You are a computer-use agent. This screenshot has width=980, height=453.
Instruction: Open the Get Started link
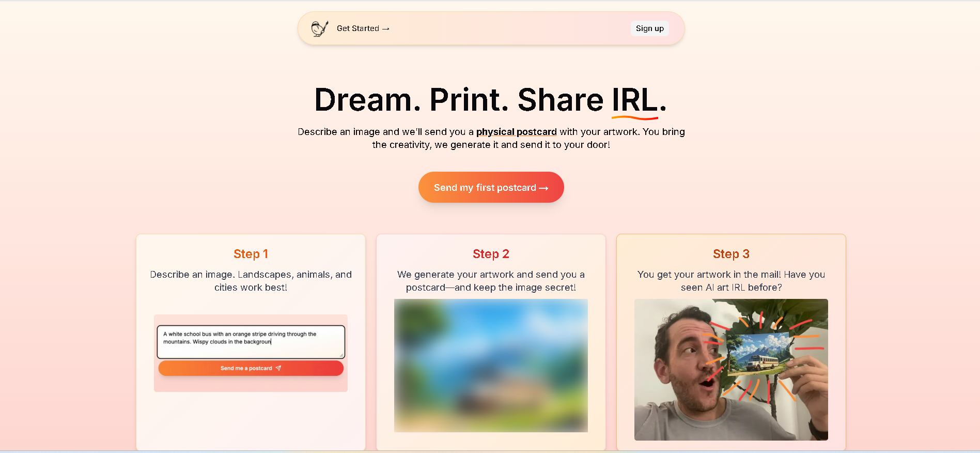[363, 28]
